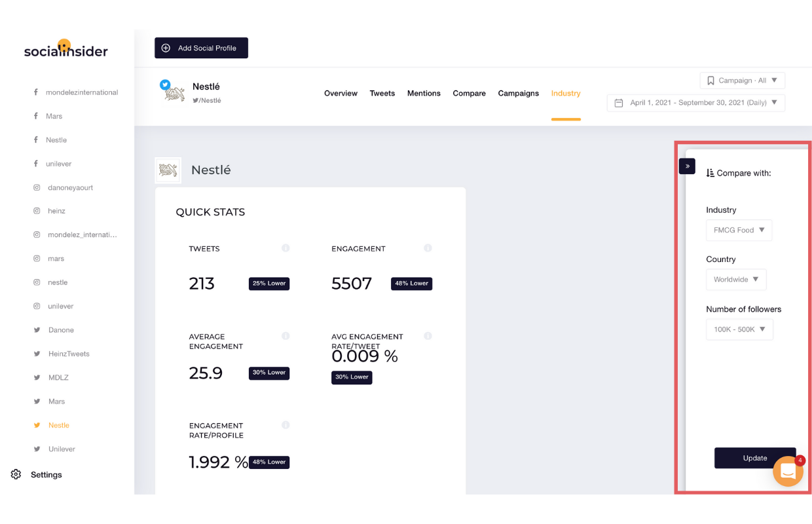This screenshot has width=812, height=524.
Task: Click Twitter badge on Nestlé avatar
Action: (165, 84)
